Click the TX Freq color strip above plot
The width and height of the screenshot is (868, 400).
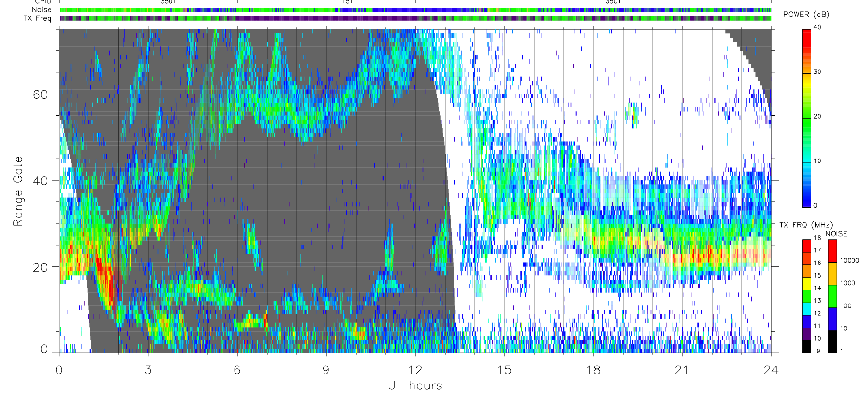pos(415,18)
